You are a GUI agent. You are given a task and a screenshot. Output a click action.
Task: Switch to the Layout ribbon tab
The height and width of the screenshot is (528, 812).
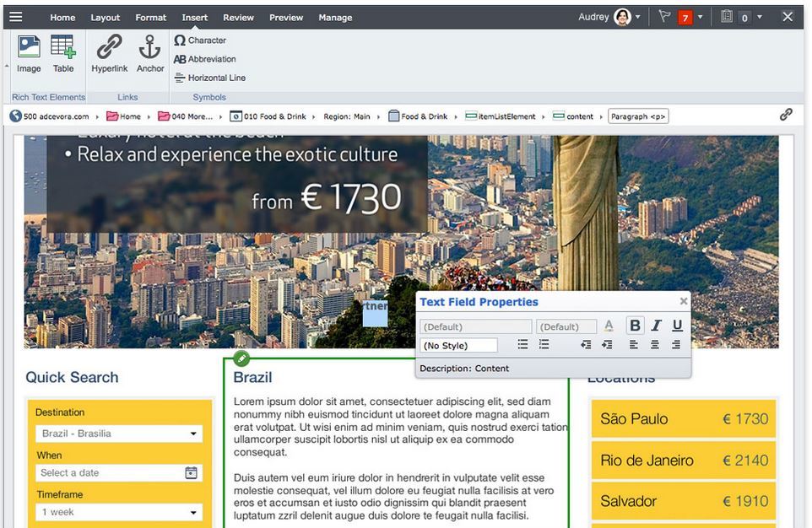coord(106,18)
